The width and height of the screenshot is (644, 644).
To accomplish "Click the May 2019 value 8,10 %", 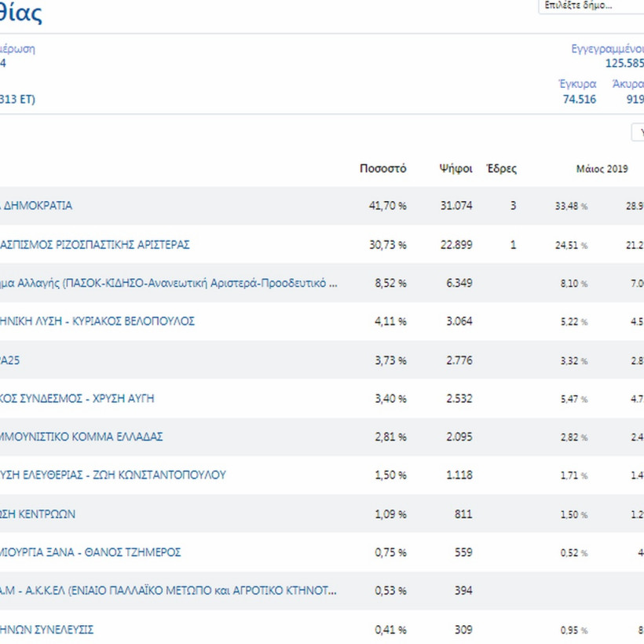I will point(574,284).
